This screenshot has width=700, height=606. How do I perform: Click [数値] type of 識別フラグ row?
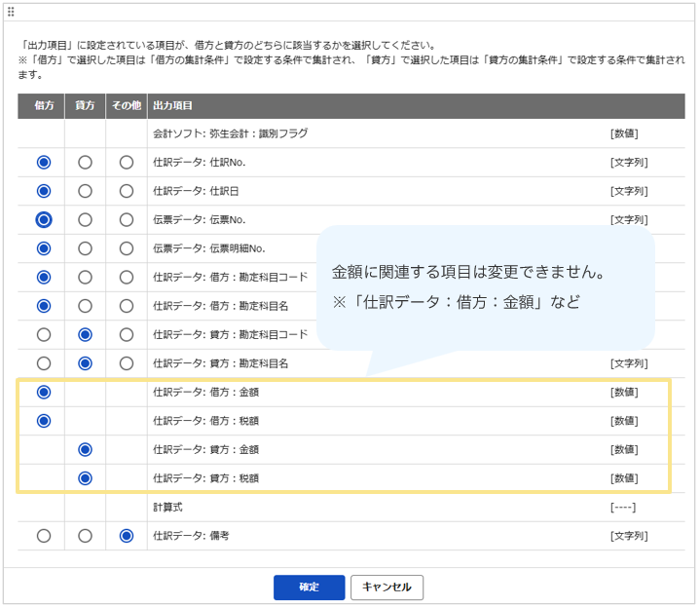pos(624,133)
